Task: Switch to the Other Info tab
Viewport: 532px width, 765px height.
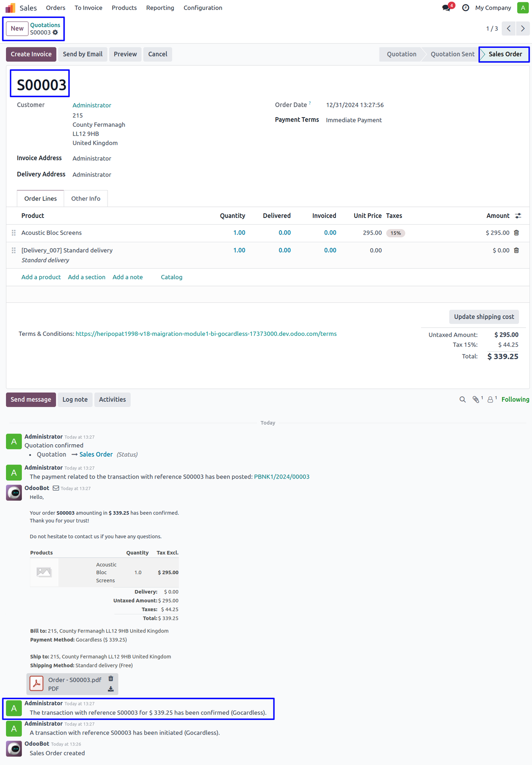Action: pos(86,198)
